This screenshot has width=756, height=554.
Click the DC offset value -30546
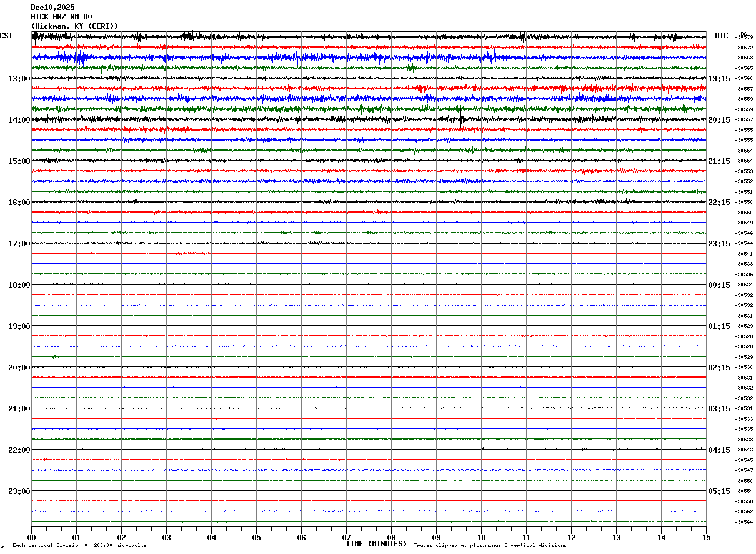[x=744, y=233]
